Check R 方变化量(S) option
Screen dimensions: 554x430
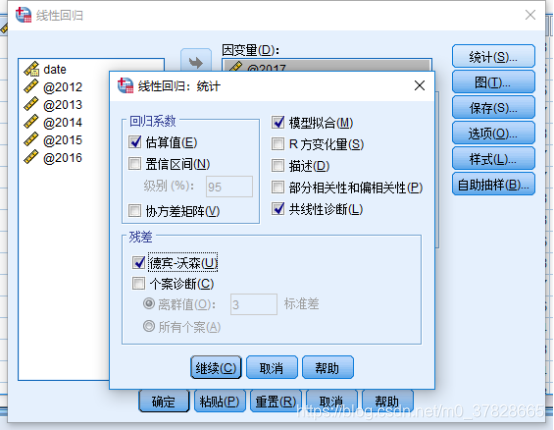(278, 144)
